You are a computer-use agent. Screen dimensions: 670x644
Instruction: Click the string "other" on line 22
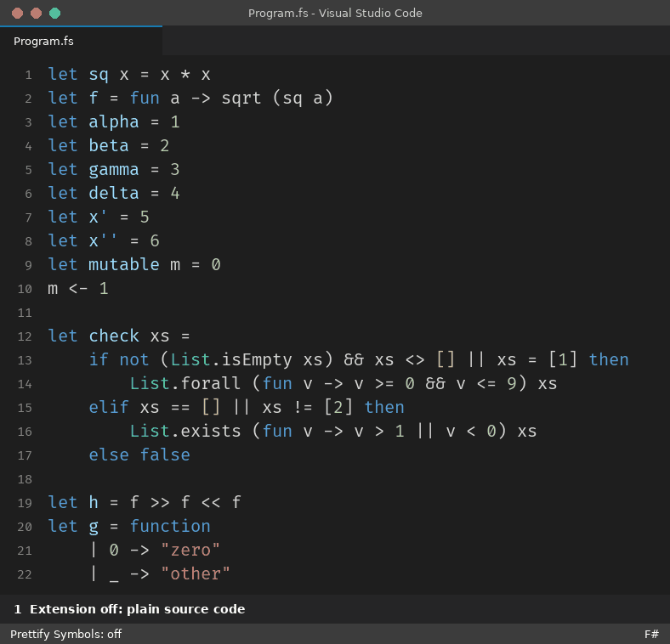(196, 574)
